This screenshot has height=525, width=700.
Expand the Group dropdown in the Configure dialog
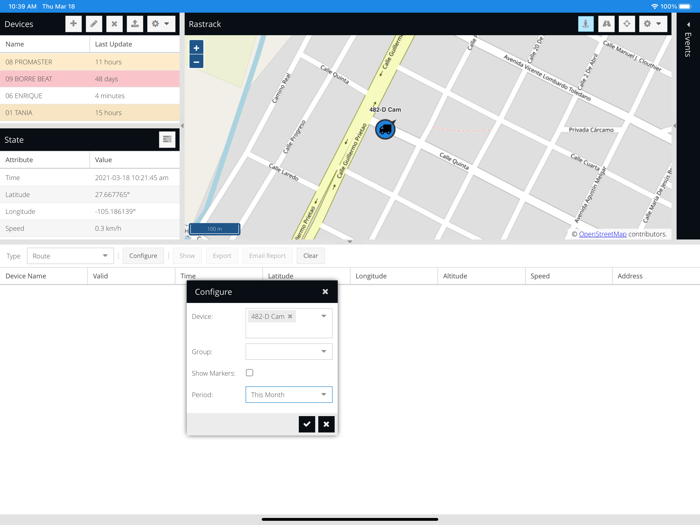click(324, 351)
